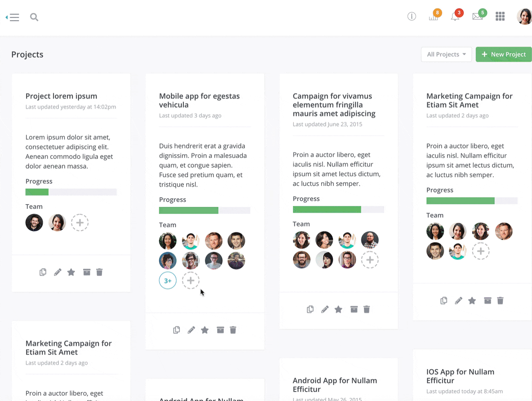532x401 pixels.
Task: Open the user profile avatar menu
Action: point(524,17)
